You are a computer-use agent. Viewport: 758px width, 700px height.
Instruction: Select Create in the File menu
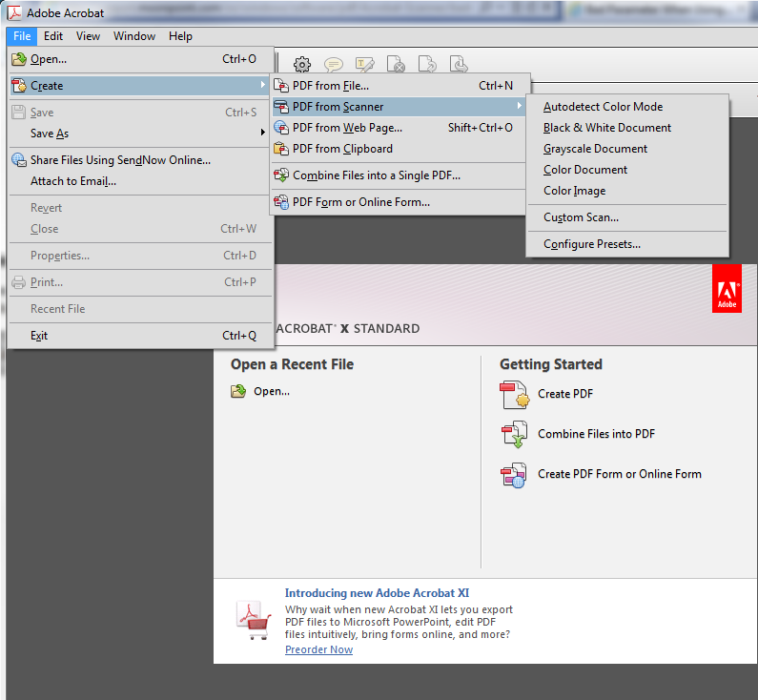tap(141, 86)
